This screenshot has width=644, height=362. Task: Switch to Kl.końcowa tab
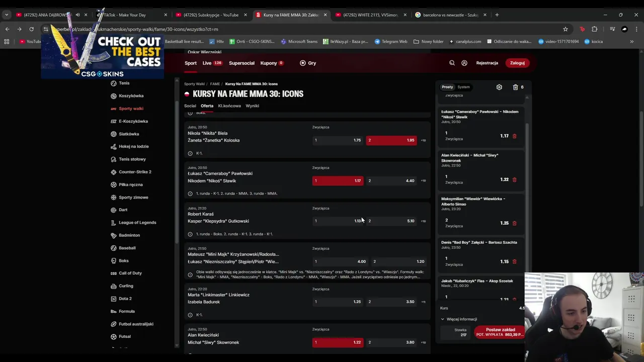click(229, 106)
